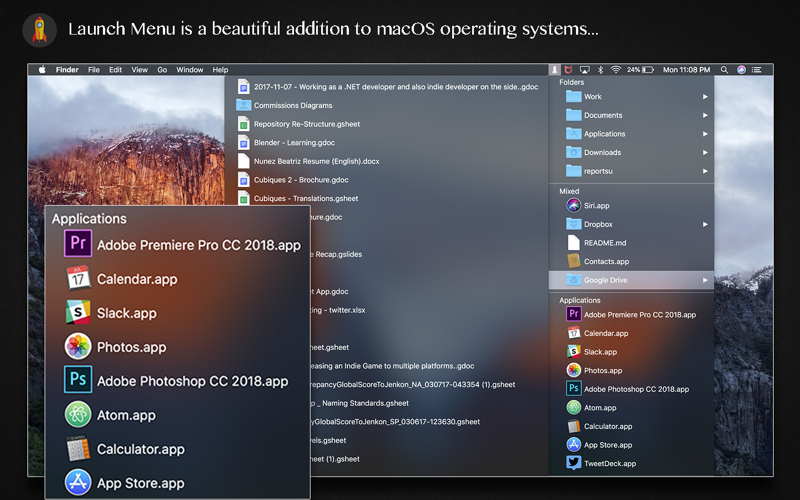The width and height of the screenshot is (800, 500).
Task: Open the AirPlay display menu bar icon
Action: [x=585, y=70]
